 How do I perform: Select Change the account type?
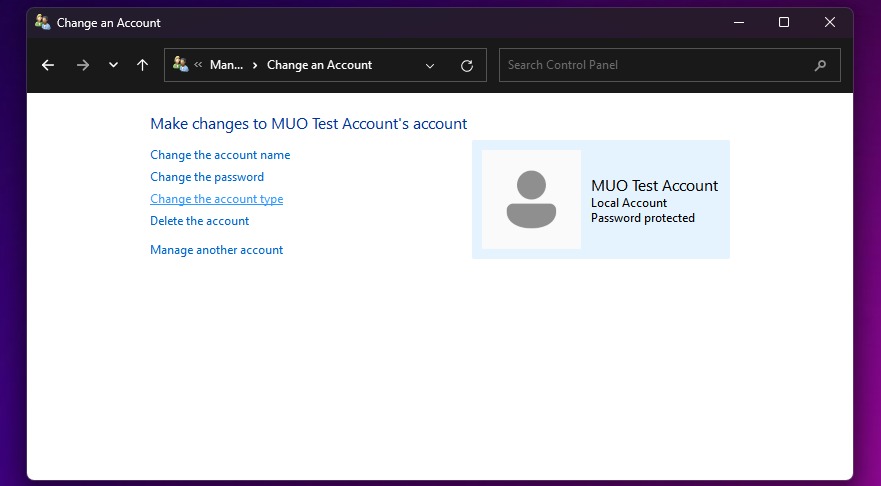216,199
